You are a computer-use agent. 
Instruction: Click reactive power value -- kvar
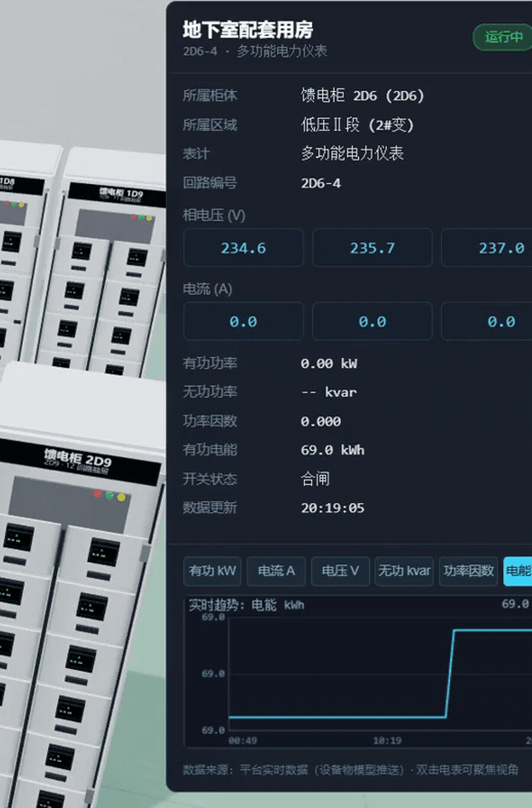(x=329, y=392)
